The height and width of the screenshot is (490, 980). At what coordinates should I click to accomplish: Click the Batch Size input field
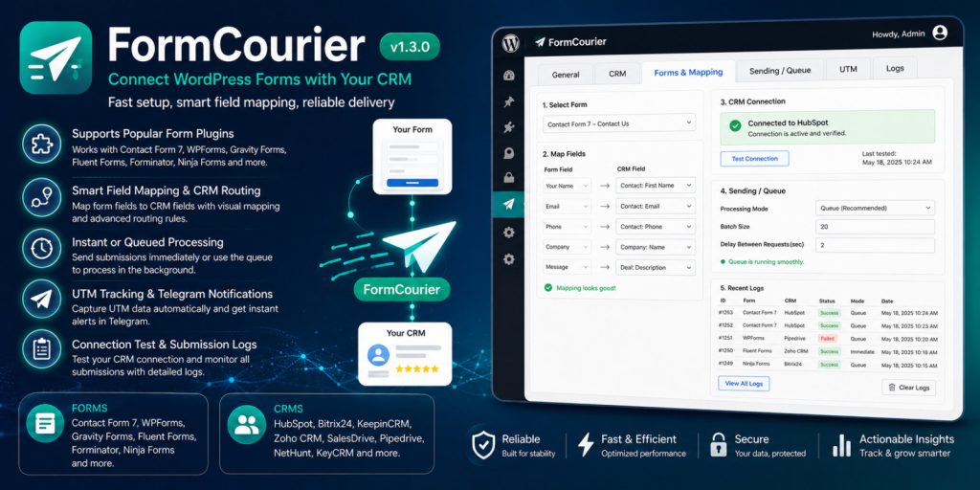(875, 227)
